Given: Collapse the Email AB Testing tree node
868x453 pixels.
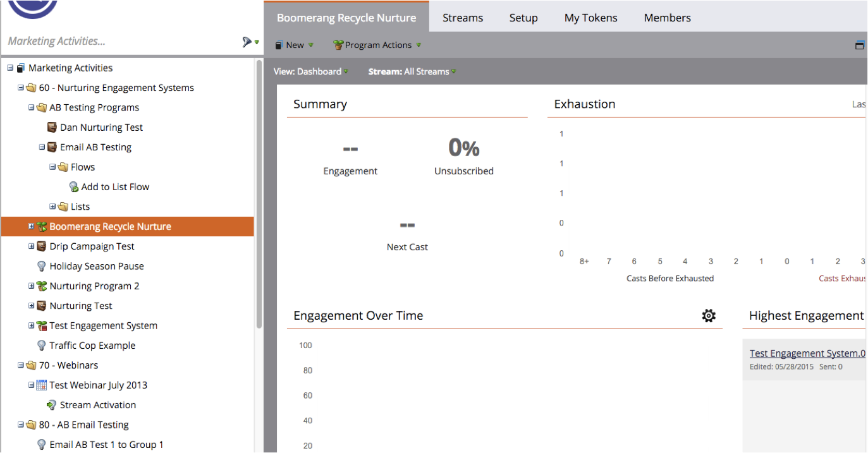Looking at the screenshot, I should (x=42, y=147).
